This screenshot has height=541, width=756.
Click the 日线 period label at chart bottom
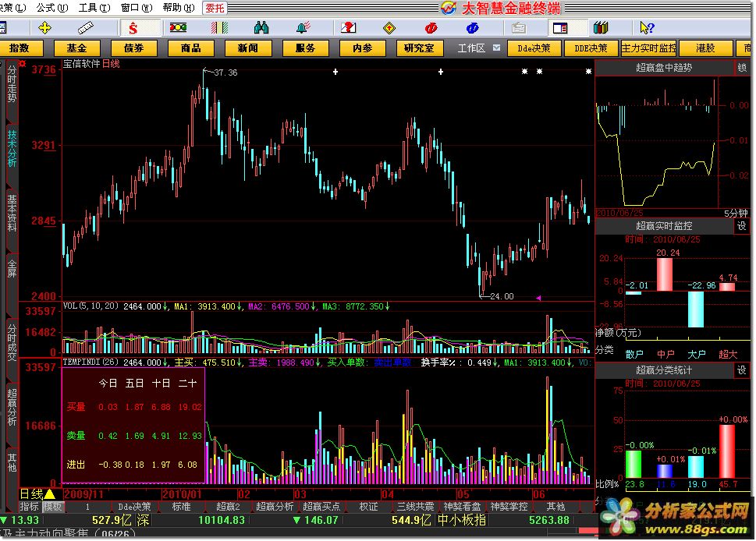click(31, 493)
